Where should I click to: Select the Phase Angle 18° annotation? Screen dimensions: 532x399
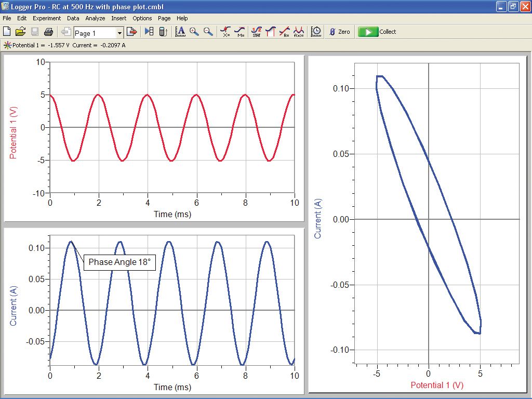click(119, 262)
